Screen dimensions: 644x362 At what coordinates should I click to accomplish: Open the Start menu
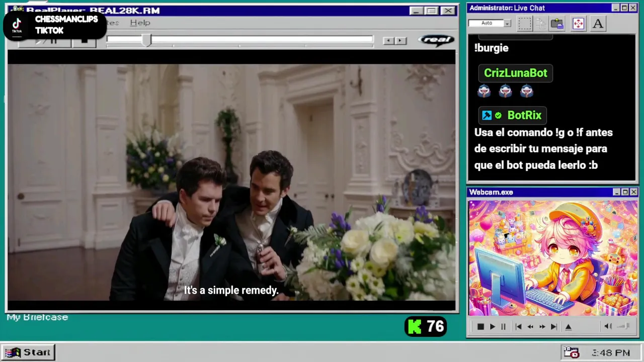pos(28,352)
